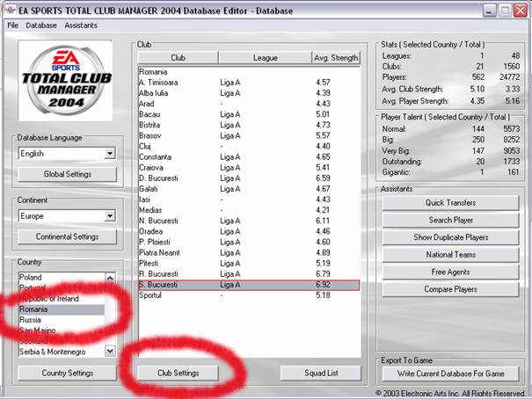This screenshot has width=532, height=399.
Task: Open the Compare Players assistant
Action: pos(451,289)
